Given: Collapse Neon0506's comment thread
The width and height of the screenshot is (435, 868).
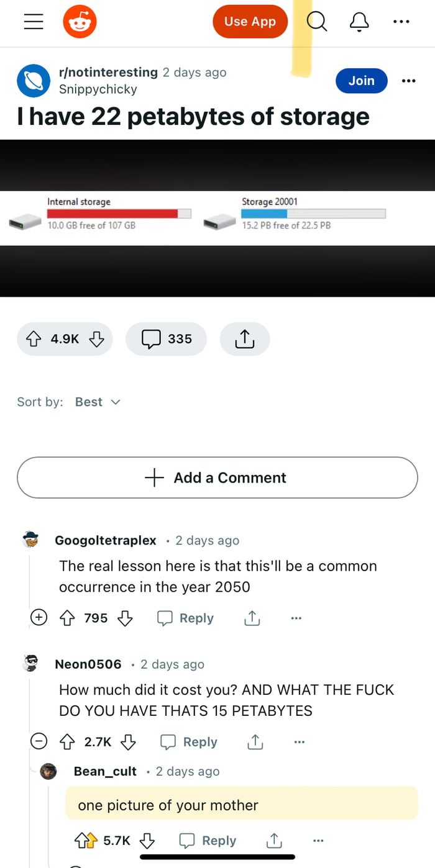Looking at the screenshot, I should [x=39, y=741].
